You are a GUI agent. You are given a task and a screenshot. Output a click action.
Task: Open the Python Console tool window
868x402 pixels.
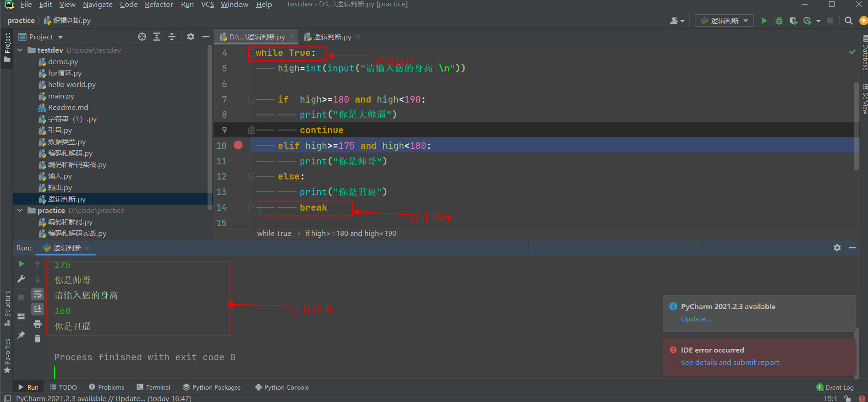point(282,387)
